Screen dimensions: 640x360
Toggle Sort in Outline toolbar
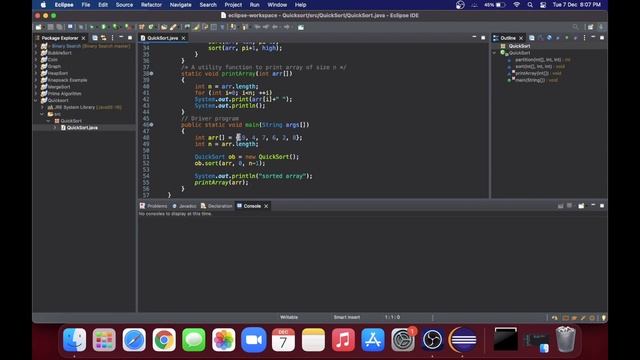click(540, 38)
